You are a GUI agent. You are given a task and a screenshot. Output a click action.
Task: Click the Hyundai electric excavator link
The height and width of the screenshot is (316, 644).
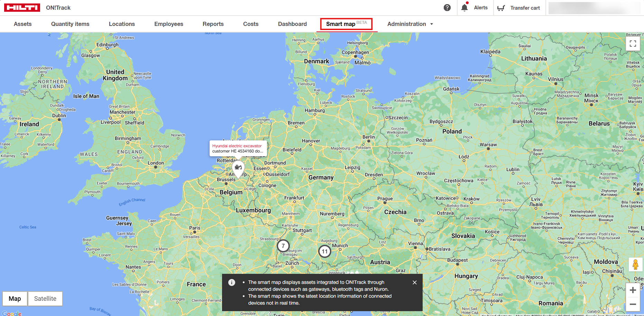coord(237,146)
